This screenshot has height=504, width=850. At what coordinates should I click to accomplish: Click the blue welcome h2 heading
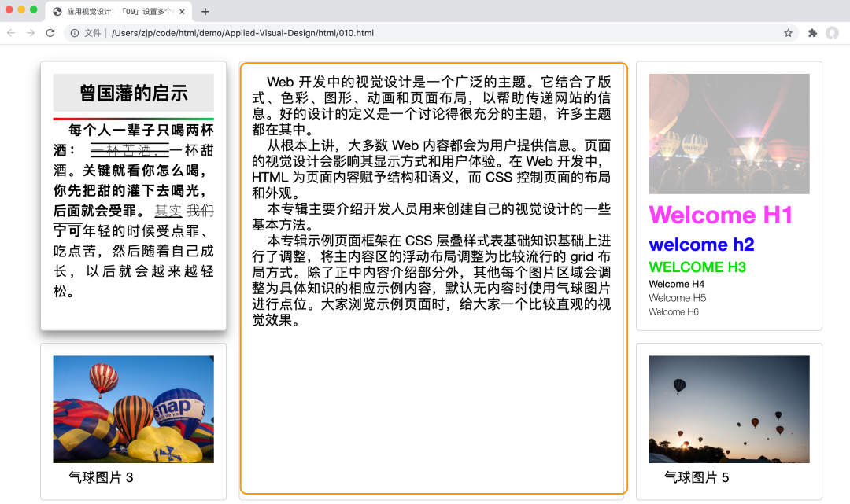(701, 245)
